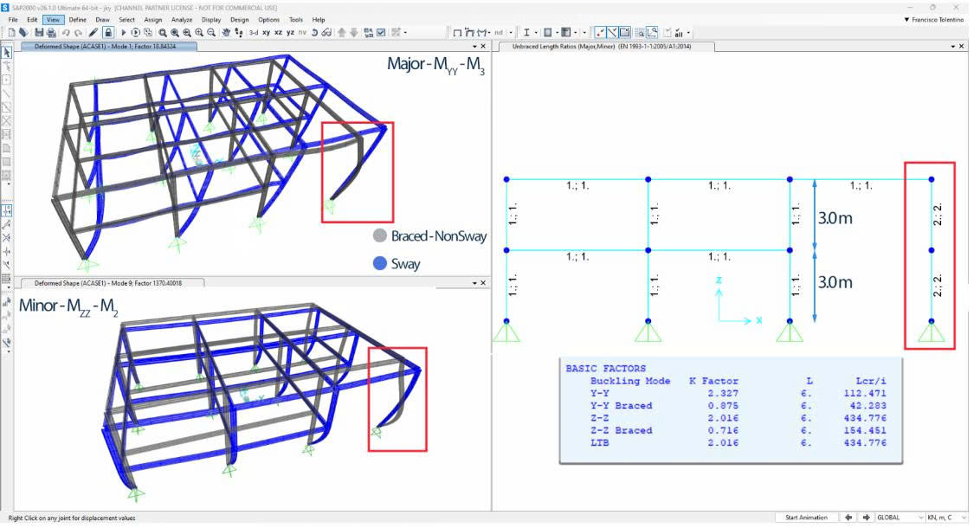Click the Save model icon
This screenshot has width=980, height=528.
tap(40, 32)
